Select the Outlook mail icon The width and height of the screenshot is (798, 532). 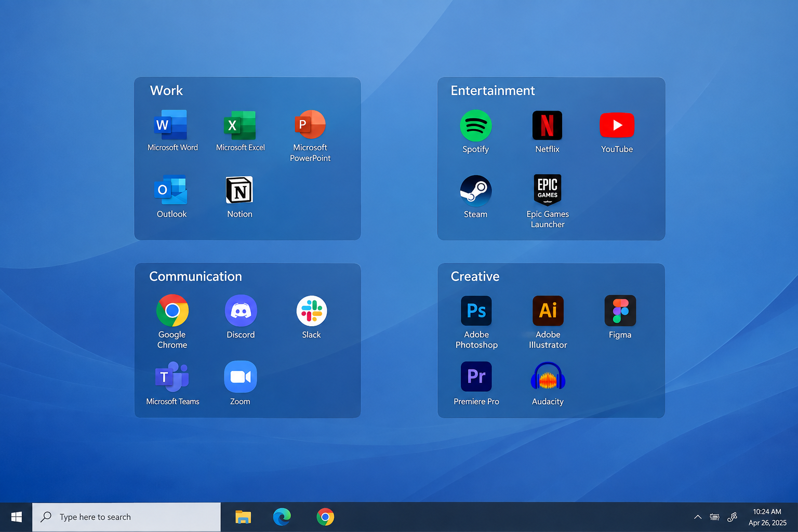[171, 190]
